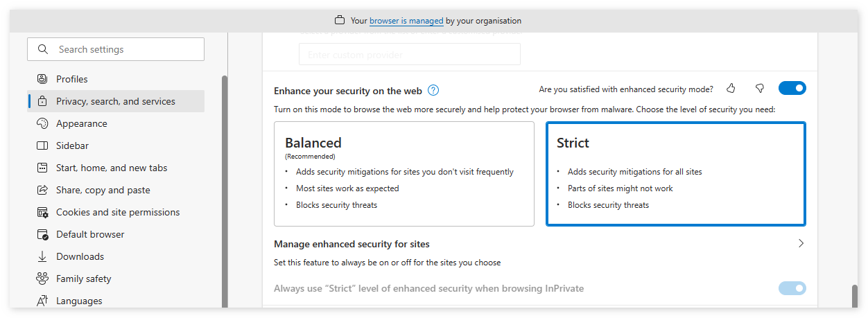The height and width of the screenshot is (318, 868).
Task: Go to Share, copy and paste settings
Action: tap(103, 190)
